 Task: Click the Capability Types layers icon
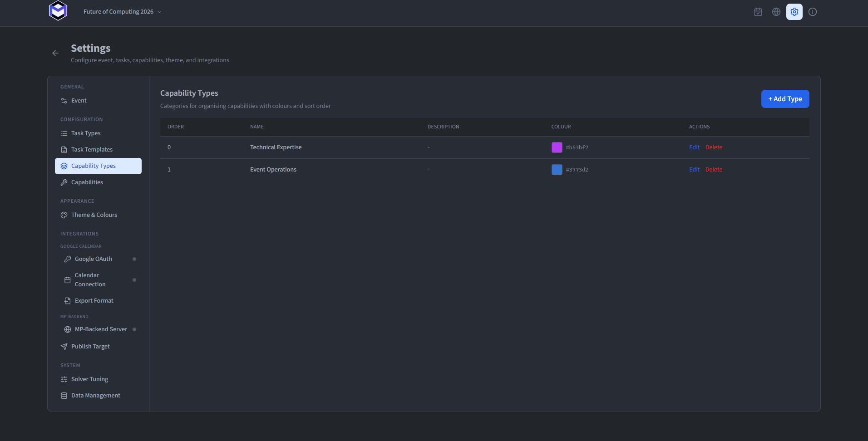click(64, 166)
